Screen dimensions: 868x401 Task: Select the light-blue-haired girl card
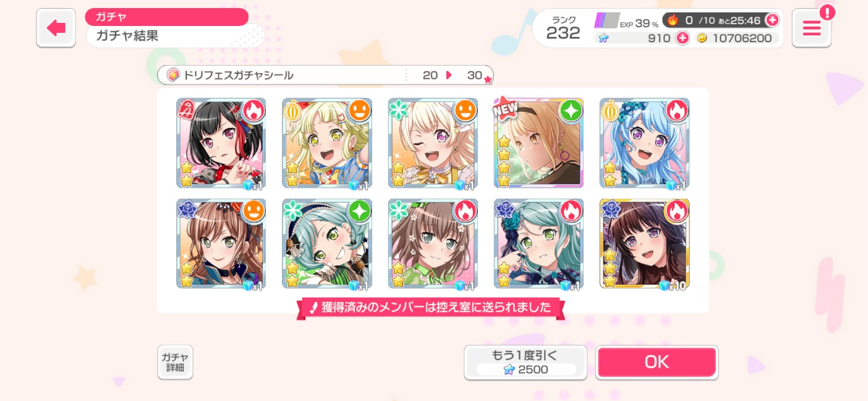(x=644, y=143)
